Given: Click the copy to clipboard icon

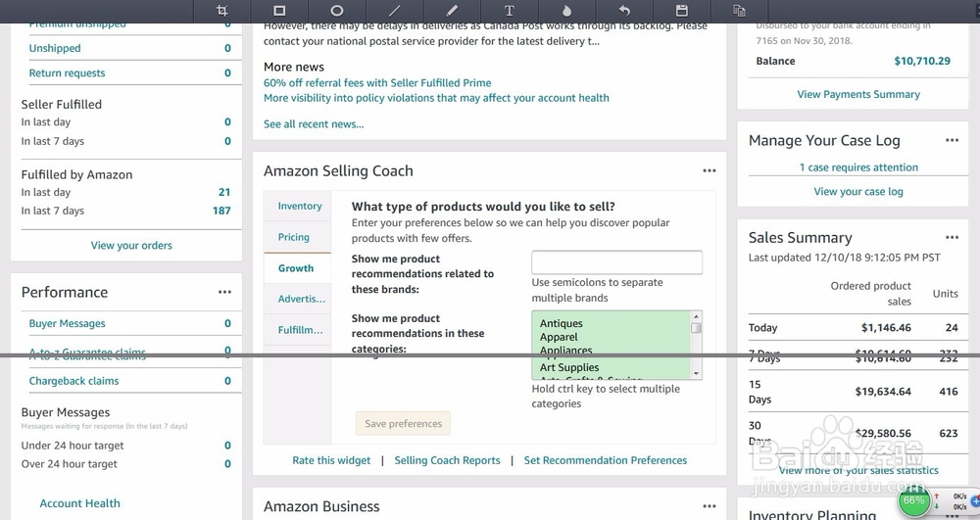Looking at the screenshot, I should pyautogui.click(x=739, y=11).
